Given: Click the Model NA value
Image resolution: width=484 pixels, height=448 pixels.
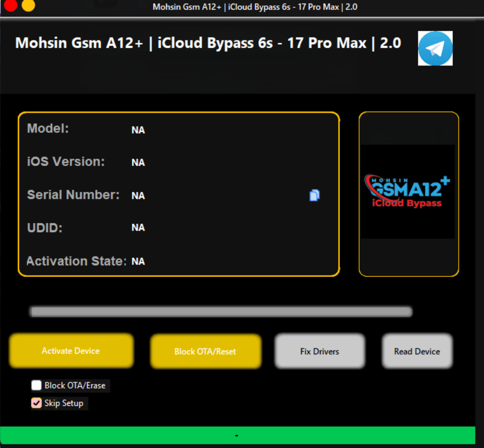Looking at the screenshot, I should tap(138, 130).
